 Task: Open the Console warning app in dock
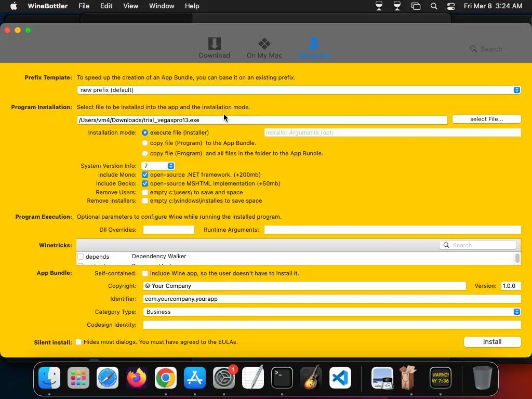pos(441,378)
